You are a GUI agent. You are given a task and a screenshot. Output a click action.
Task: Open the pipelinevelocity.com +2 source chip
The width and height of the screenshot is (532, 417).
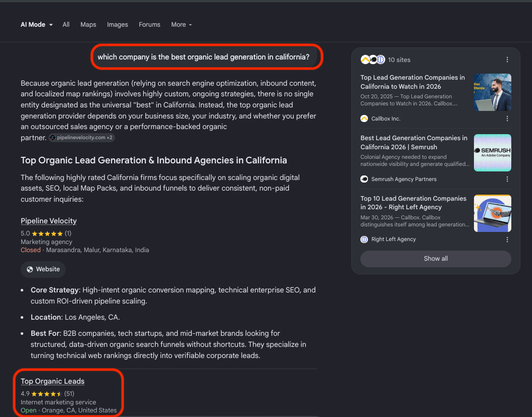tap(82, 138)
